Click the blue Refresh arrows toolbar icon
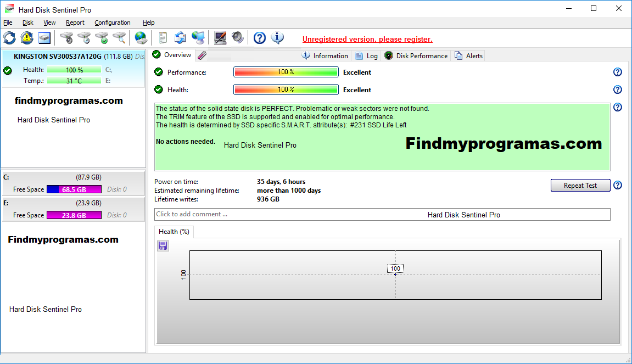Screen dimensions: 632x364 [10, 38]
